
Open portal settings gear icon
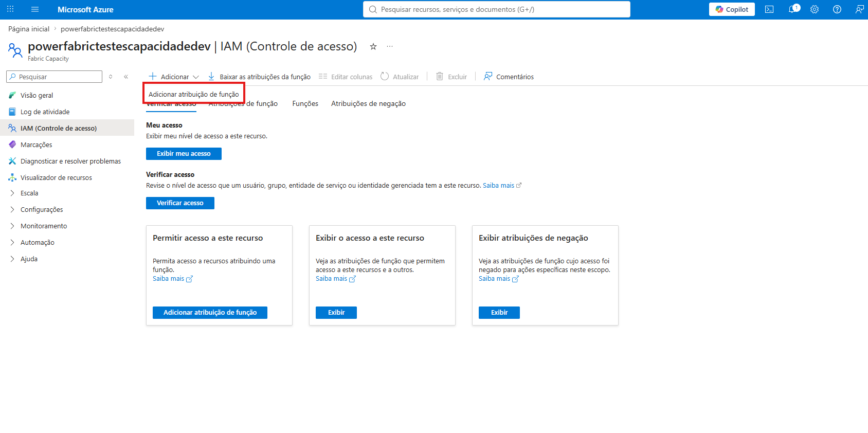815,9
